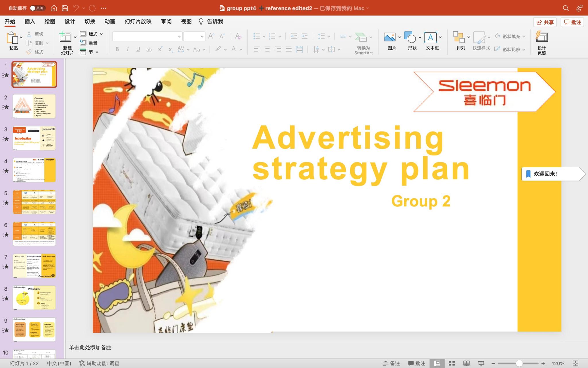Expand the 形状填充 dropdown arrow
This screenshot has height=368, width=588.
(x=524, y=37)
